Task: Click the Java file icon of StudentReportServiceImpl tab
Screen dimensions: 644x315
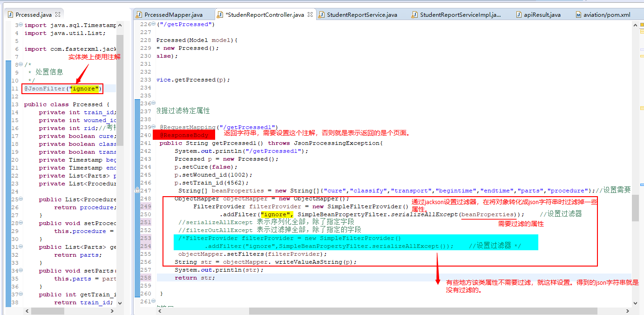Action: pyautogui.click(x=414, y=15)
